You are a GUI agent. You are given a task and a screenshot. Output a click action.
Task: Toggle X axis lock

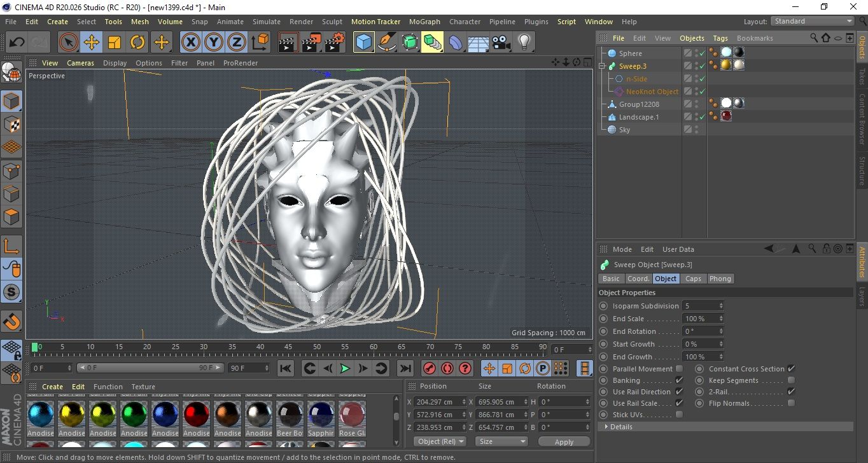click(x=190, y=43)
